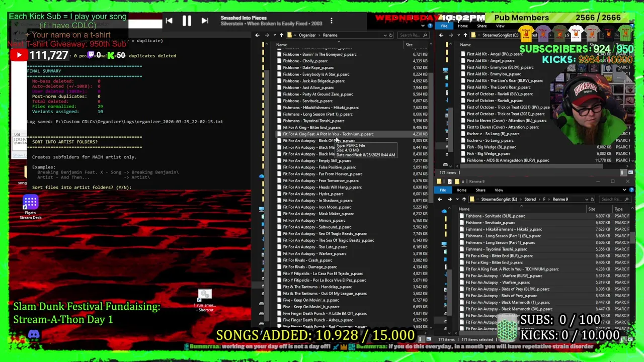Open the 1_run_smar Shortcut desktop icon
Screen dimensions: 644x362
[205, 300]
